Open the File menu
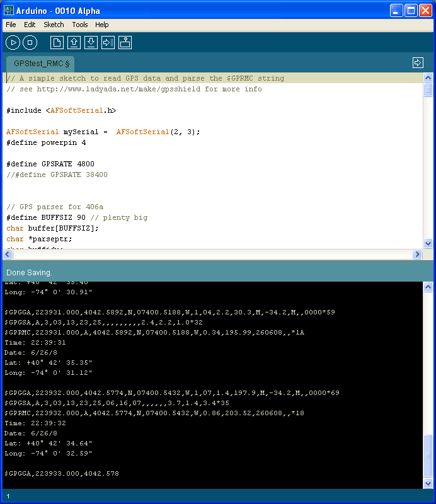This screenshot has width=436, height=504. pos(11,25)
